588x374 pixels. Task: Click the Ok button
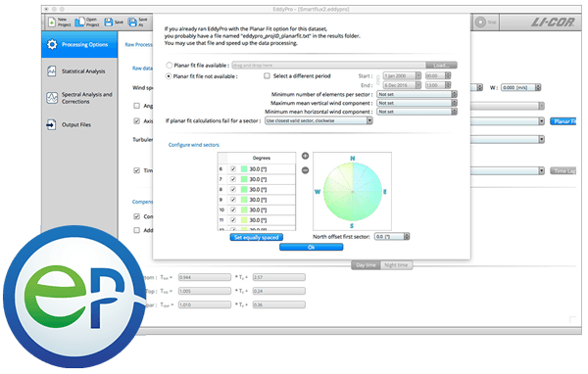tap(312, 247)
